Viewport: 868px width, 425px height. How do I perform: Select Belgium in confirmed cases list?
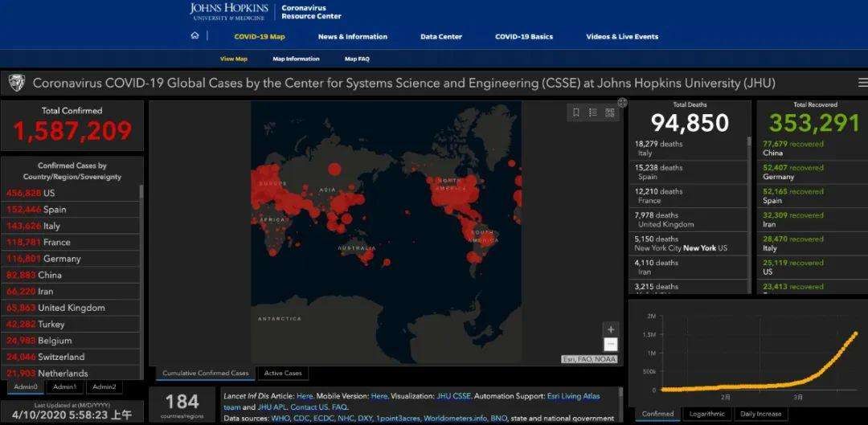click(70, 341)
